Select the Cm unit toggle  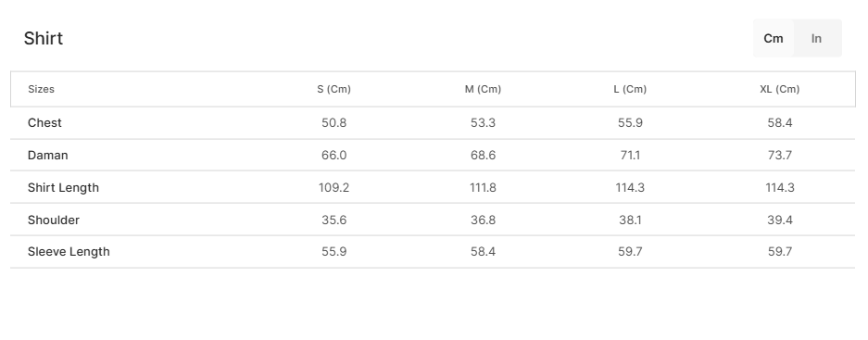pyautogui.click(x=774, y=38)
